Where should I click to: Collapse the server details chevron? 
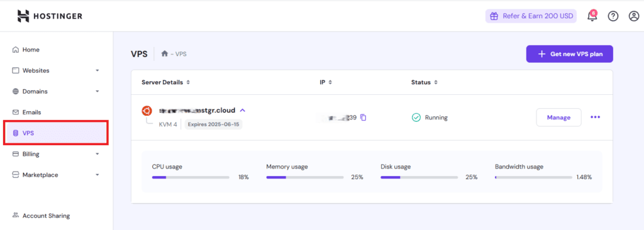[x=242, y=111]
